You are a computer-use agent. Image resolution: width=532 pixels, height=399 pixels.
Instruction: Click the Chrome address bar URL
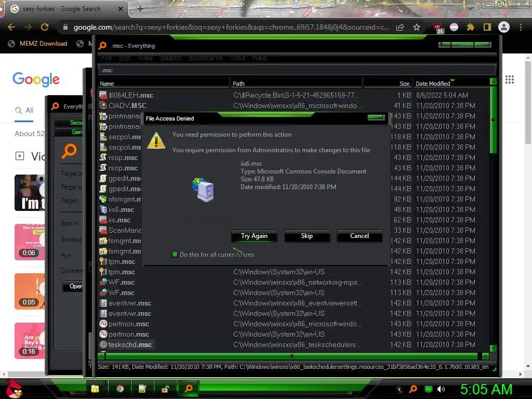point(231,27)
